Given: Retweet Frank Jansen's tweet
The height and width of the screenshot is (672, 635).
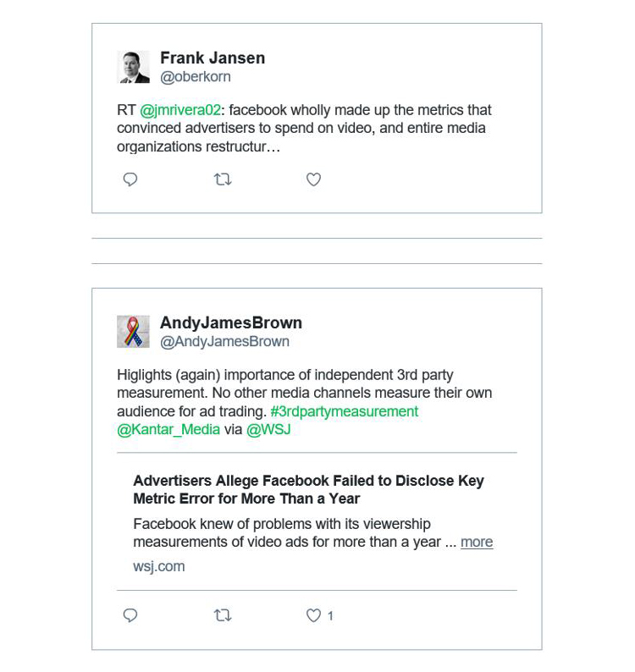Looking at the screenshot, I should [223, 179].
